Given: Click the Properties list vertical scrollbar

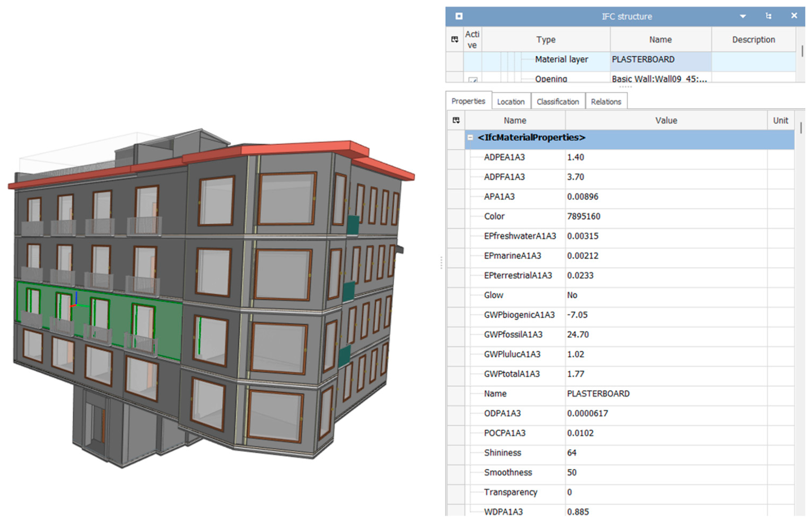Looking at the screenshot, I should 801,128.
